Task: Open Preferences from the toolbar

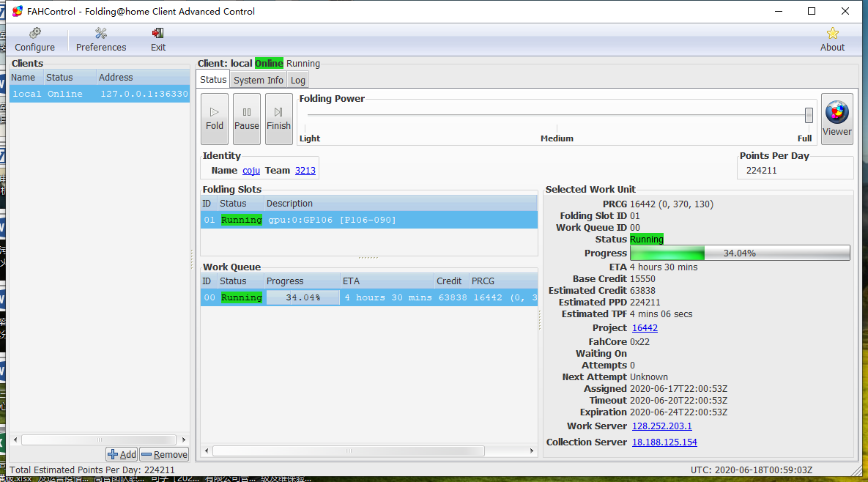Action: pyautogui.click(x=101, y=40)
